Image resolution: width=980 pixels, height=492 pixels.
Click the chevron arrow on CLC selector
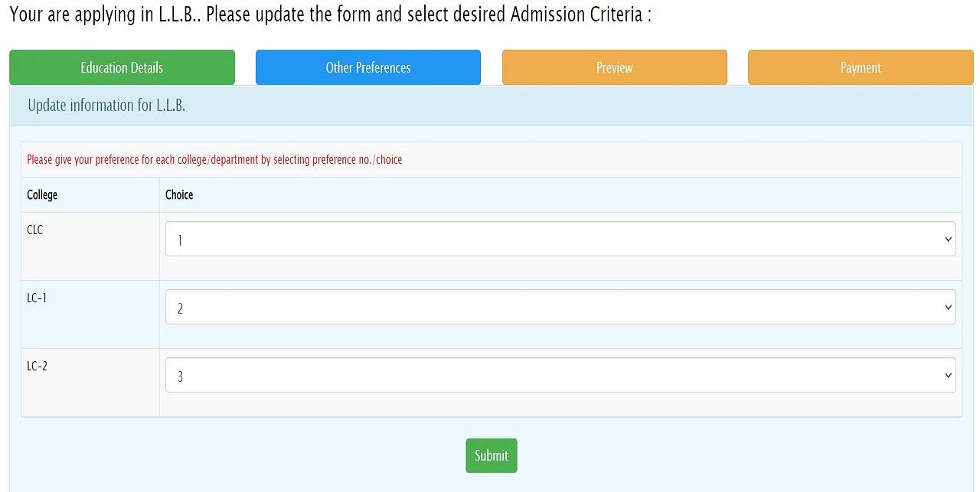949,239
